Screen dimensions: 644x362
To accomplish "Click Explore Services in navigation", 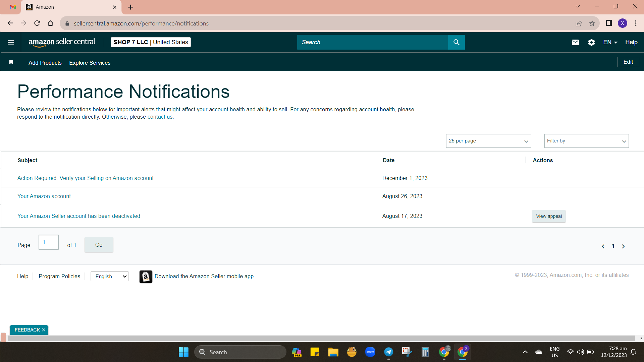I will (90, 63).
